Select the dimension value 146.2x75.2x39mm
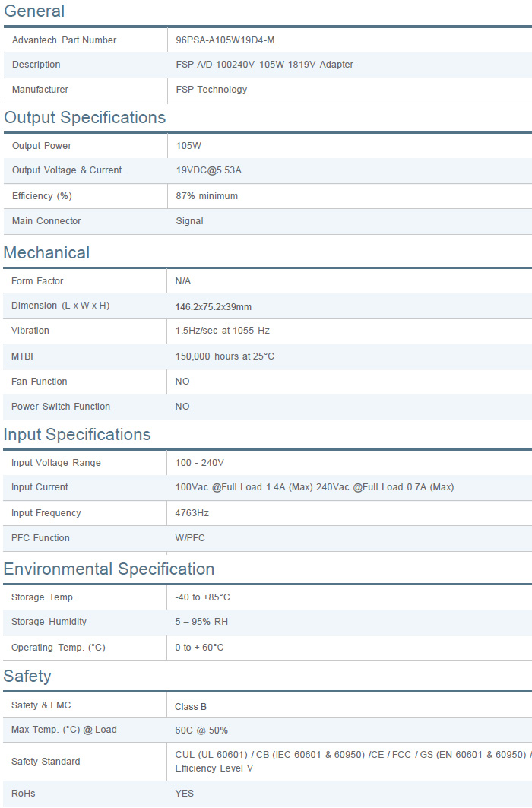This screenshot has width=532, height=808. [213, 306]
